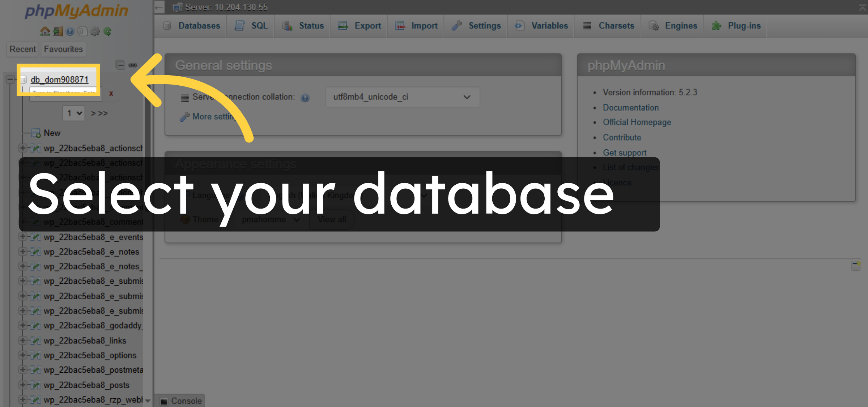The image size is (868, 407).
Task: Switch to the Favourites tab
Action: click(x=63, y=49)
